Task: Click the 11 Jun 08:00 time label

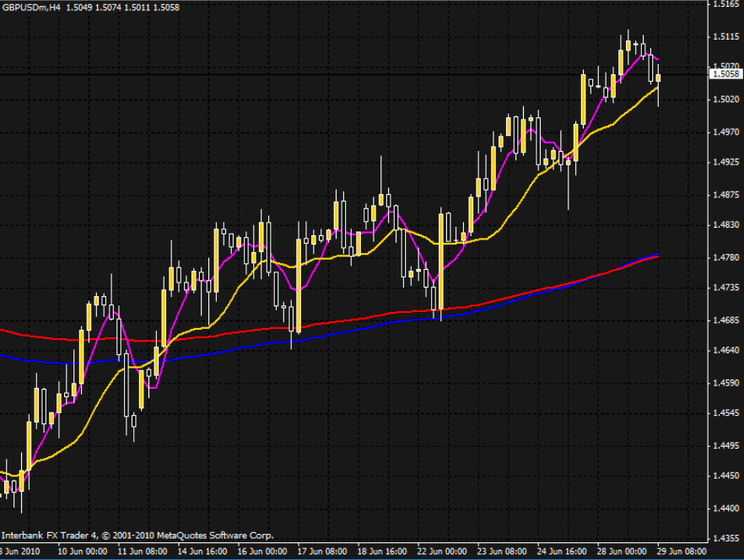Action: [142, 552]
